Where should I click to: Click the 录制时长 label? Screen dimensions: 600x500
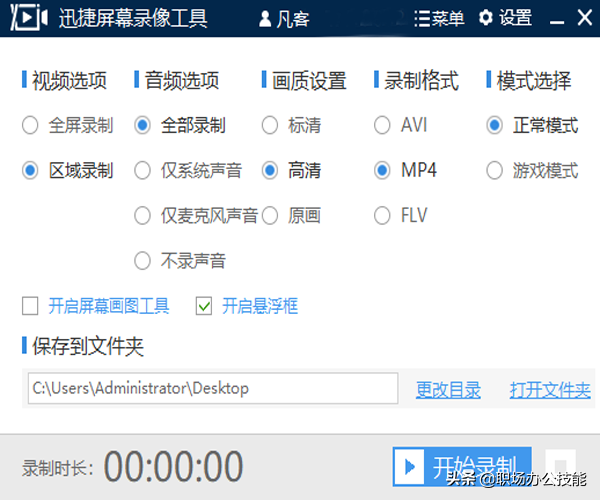[x=57, y=468]
